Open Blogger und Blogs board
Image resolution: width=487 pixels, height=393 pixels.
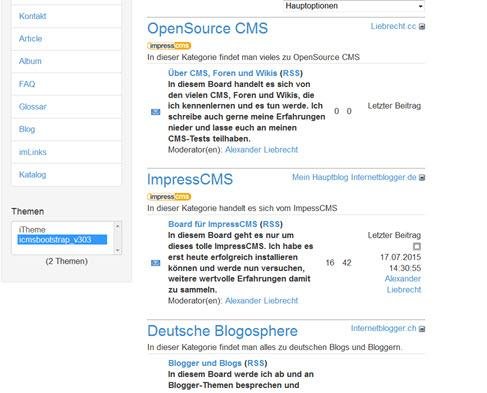coord(205,363)
